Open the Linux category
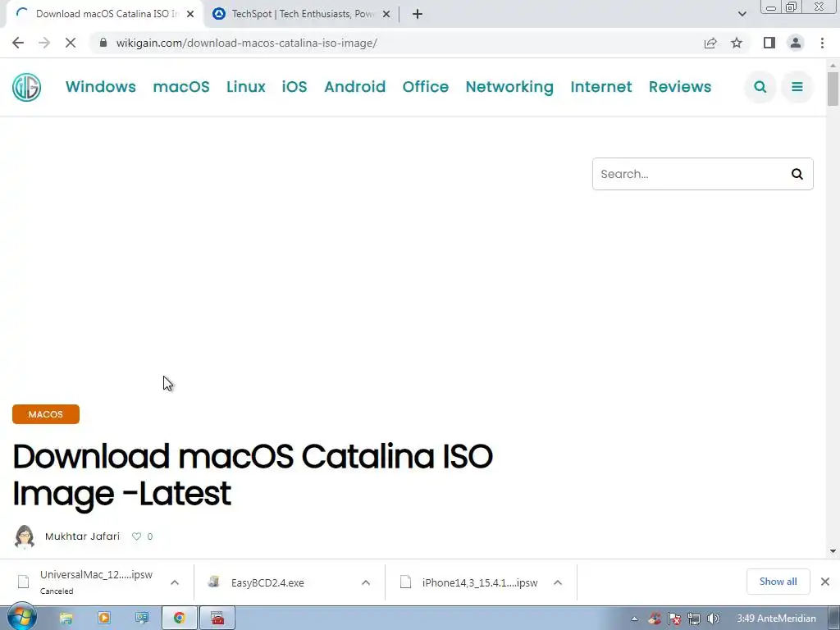840x630 pixels. pos(246,87)
